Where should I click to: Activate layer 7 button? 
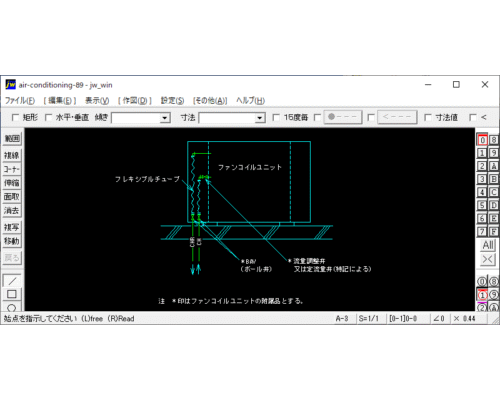[482, 231]
